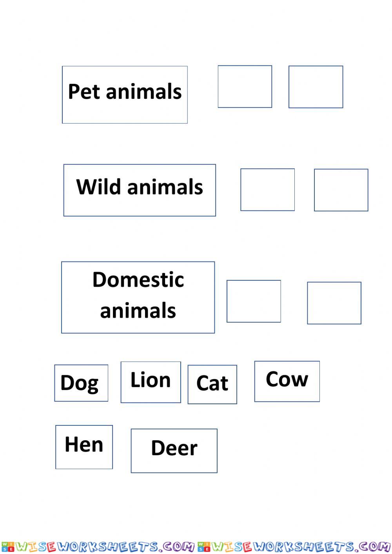Choose the Cow word card
The height and width of the screenshot is (554, 392).
[287, 381]
